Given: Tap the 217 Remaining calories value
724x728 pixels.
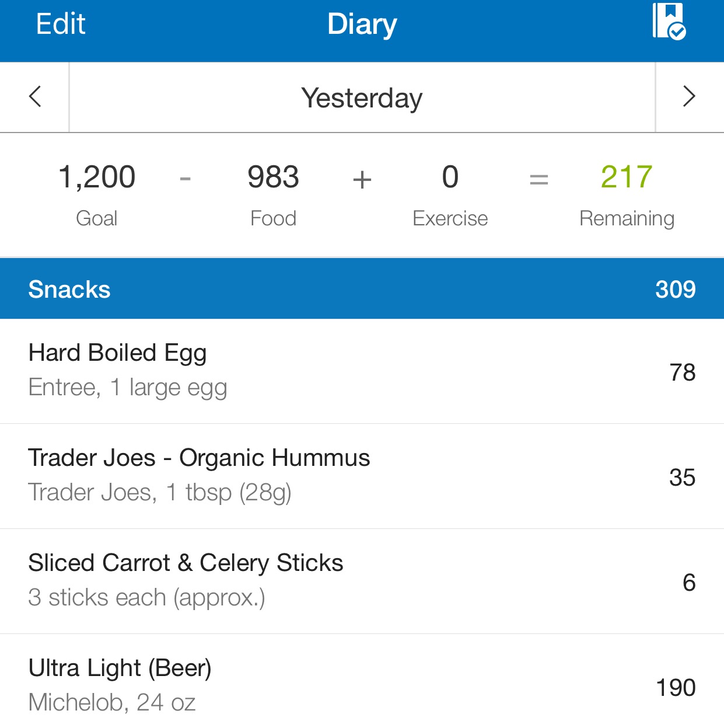Looking at the screenshot, I should [627, 177].
